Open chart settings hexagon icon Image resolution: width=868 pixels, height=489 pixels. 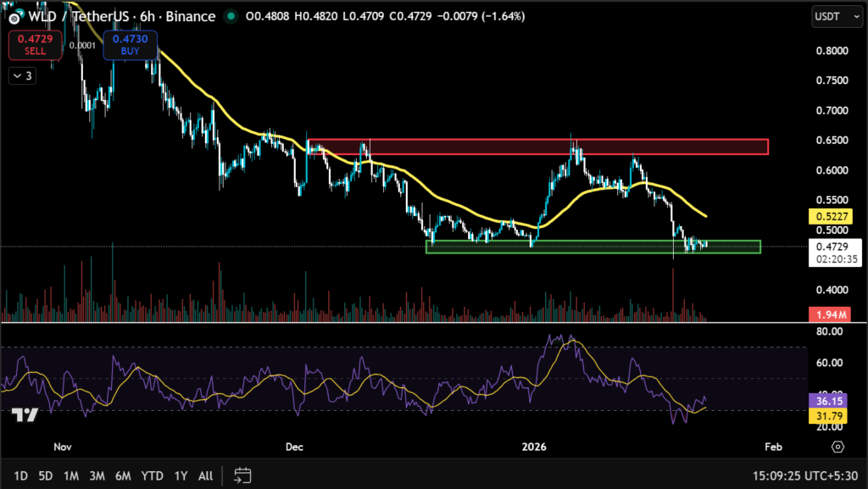pyautogui.click(x=837, y=447)
